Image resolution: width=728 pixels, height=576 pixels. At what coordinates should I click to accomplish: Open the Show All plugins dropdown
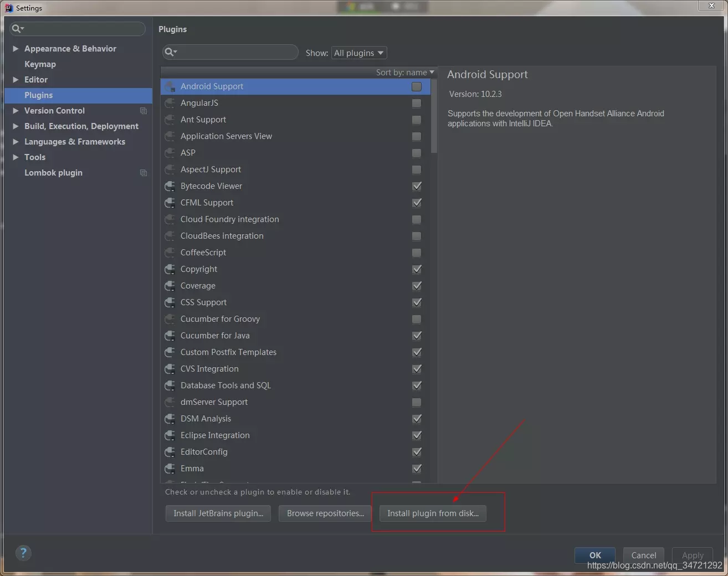click(359, 53)
